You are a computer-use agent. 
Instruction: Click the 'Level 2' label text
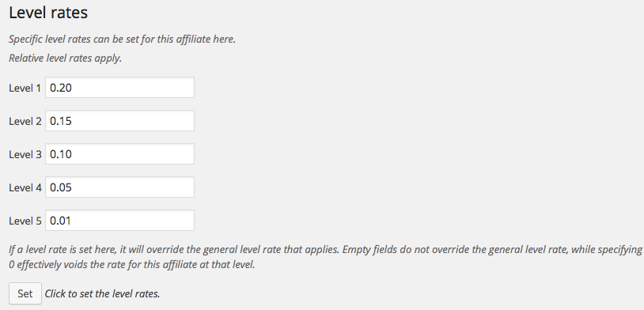pyautogui.click(x=25, y=121)
